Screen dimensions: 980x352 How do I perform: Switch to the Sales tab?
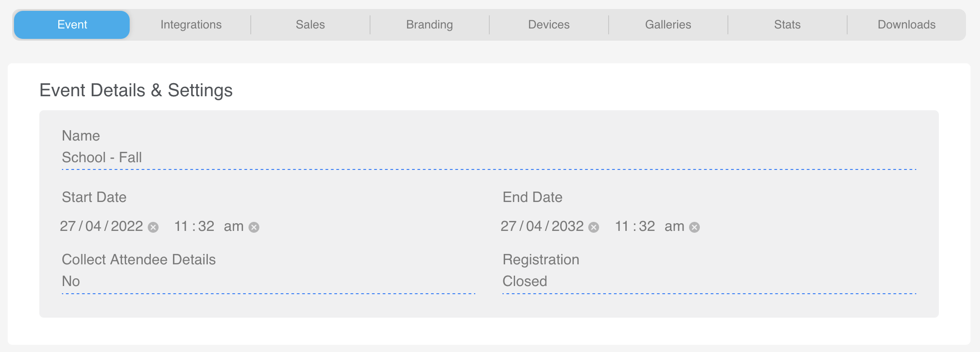[310, 25]
